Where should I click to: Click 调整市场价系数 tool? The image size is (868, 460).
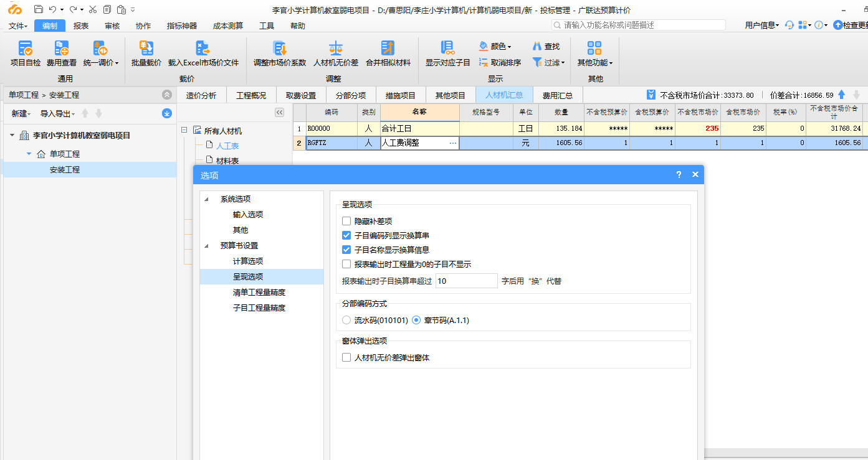pyautogui.click(x=280, y=54)
